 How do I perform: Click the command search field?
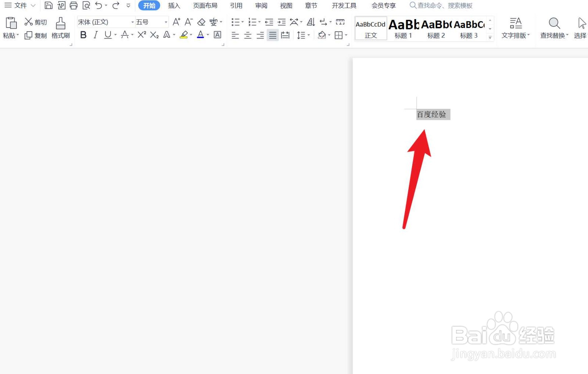pyautogui.click(x=441, y=6)
